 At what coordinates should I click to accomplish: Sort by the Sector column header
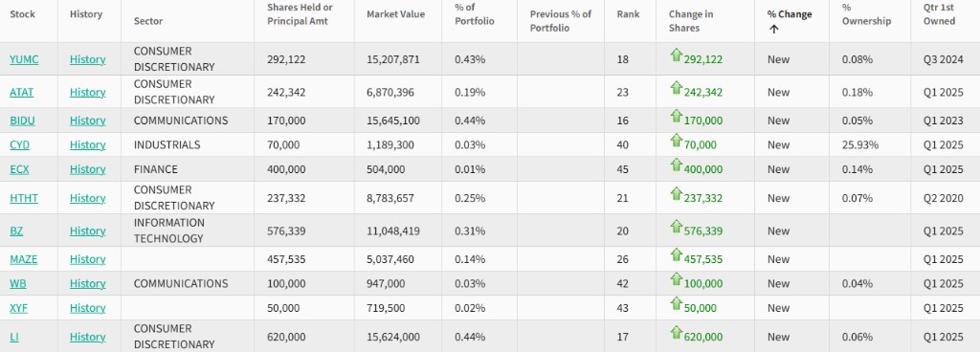[x=148, y=21]
